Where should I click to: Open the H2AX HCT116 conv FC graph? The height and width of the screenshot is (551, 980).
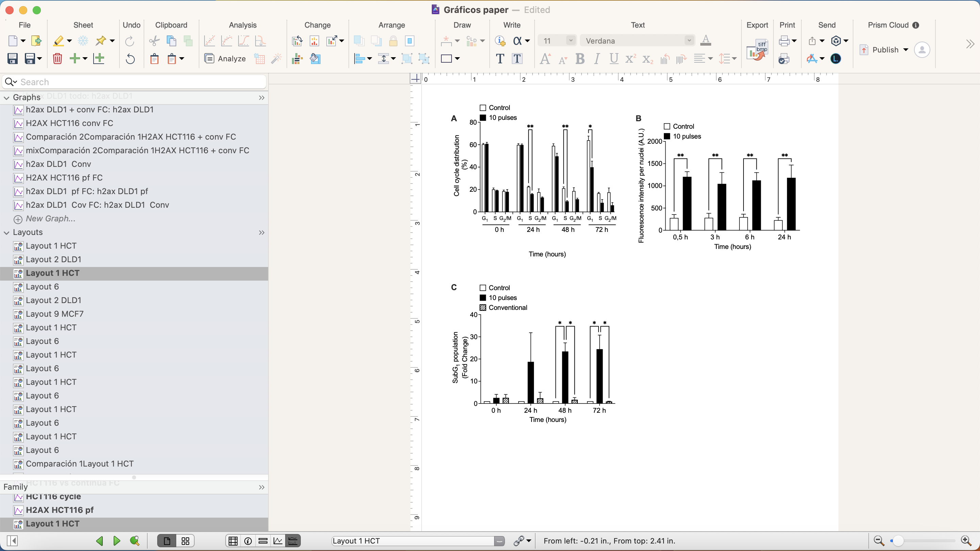tap(69, 123)
